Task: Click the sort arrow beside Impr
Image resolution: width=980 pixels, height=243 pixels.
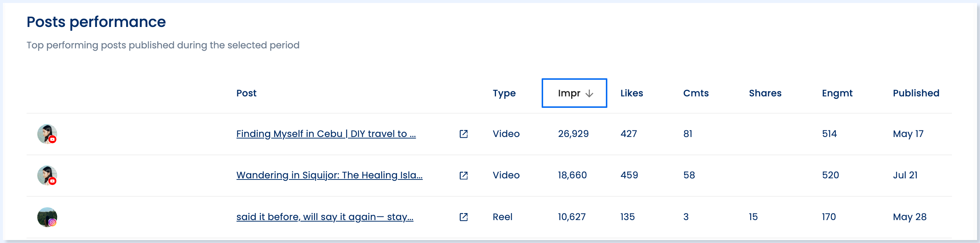Action: coord(589,94)
